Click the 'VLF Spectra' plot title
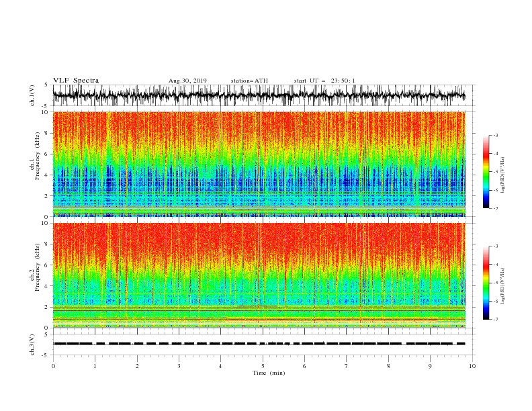This screenshot has height=411, width=532. pos(76,81)
